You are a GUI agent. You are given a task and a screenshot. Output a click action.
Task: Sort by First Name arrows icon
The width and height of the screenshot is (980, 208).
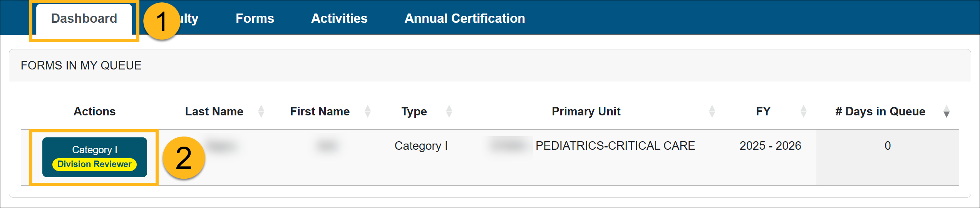[368, 112]
